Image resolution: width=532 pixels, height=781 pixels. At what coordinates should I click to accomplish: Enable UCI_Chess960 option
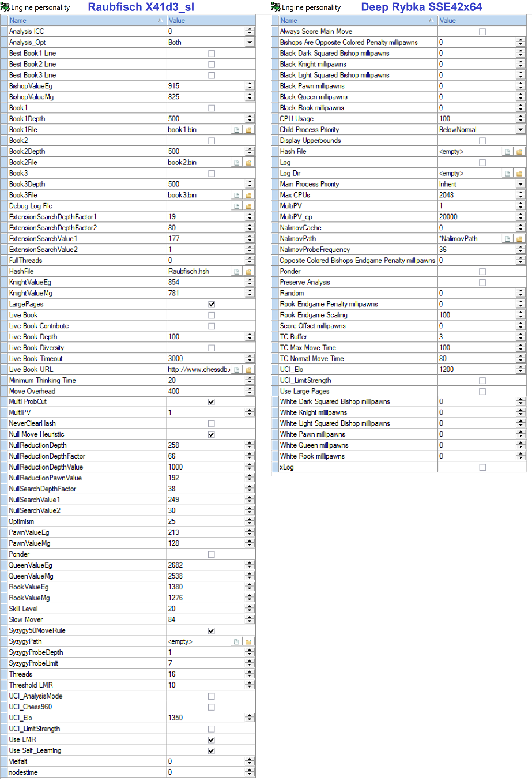[x=212, y=707]
